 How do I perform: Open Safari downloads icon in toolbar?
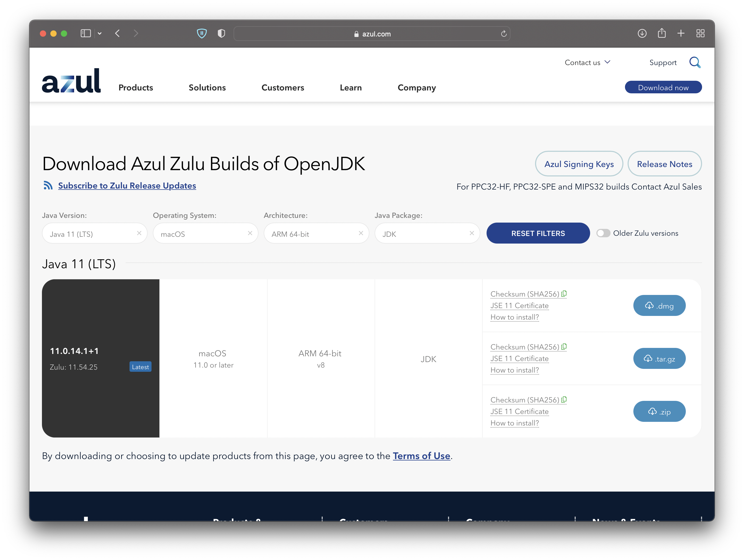pos(642,33)
